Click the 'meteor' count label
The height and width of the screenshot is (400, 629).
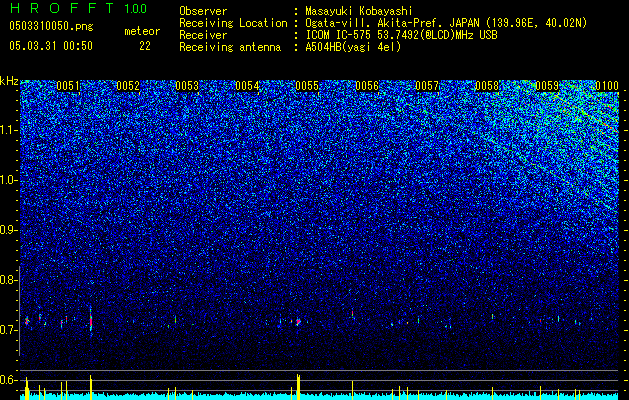(x=142, y=31)
